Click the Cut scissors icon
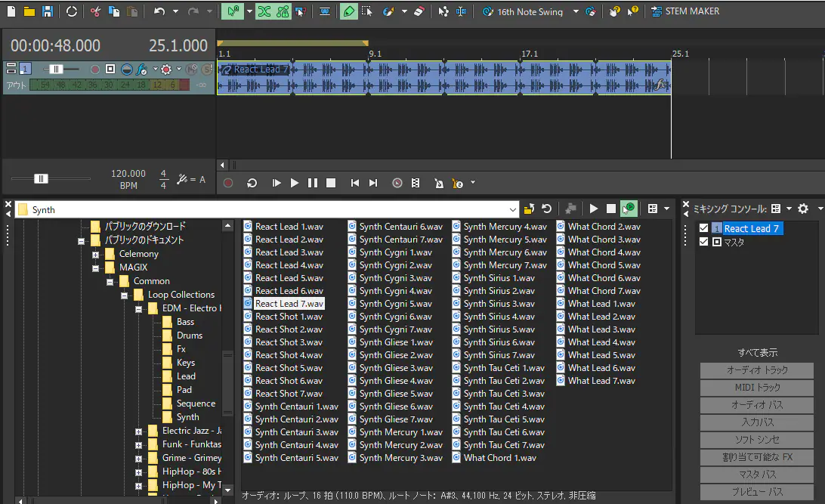 tap(95, 11)
